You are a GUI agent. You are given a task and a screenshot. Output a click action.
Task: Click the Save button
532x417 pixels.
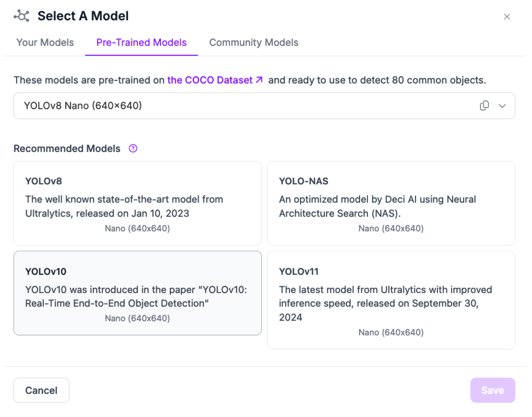(x=492, y=390)
